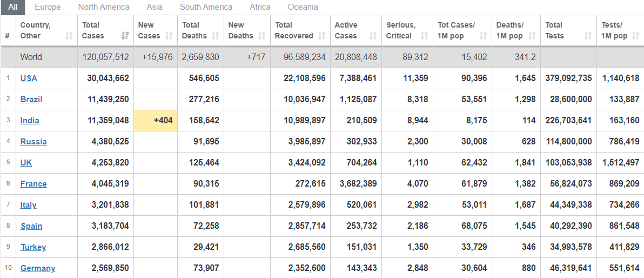Show the Oceania tab

click(x=303, y=7)
